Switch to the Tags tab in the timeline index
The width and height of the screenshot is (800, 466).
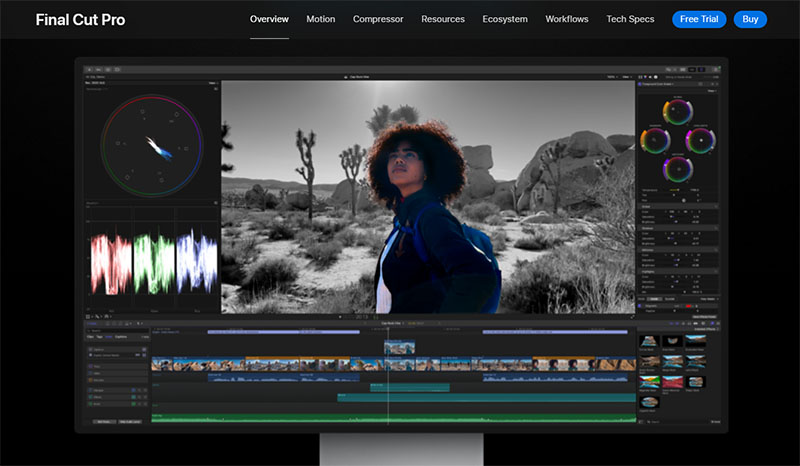pos(99,337)
